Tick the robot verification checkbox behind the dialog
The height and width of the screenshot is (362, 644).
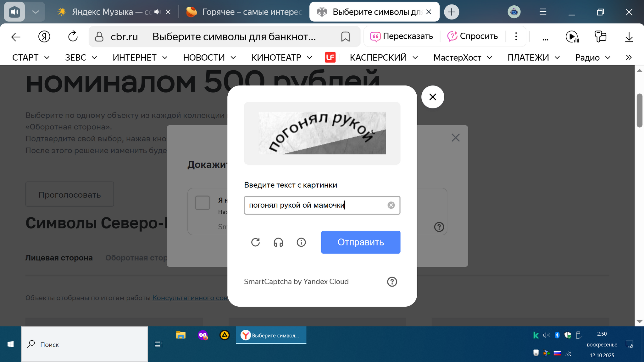pos(203,203)
